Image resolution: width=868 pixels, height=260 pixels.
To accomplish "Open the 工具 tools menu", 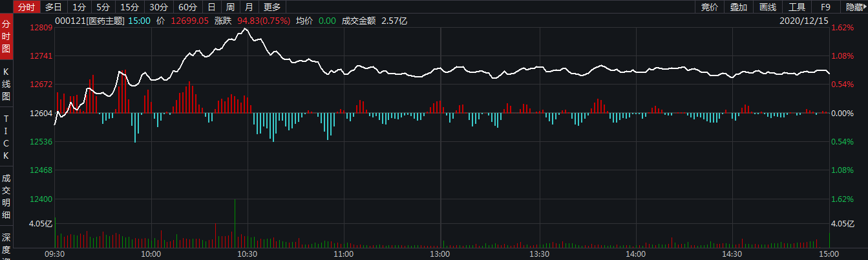I will 797,7.
